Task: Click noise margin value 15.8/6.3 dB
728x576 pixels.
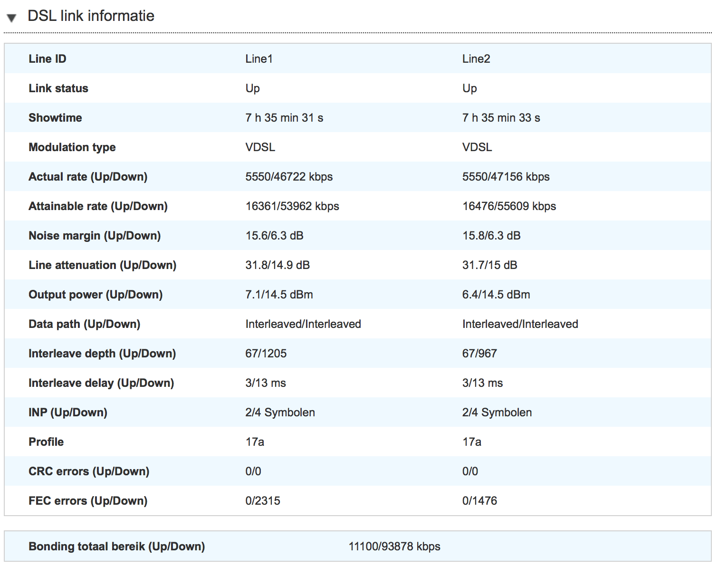Action: pos(491,236)
